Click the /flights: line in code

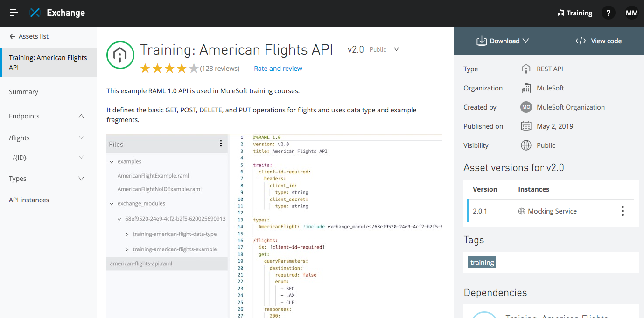(x=265, y=240)
